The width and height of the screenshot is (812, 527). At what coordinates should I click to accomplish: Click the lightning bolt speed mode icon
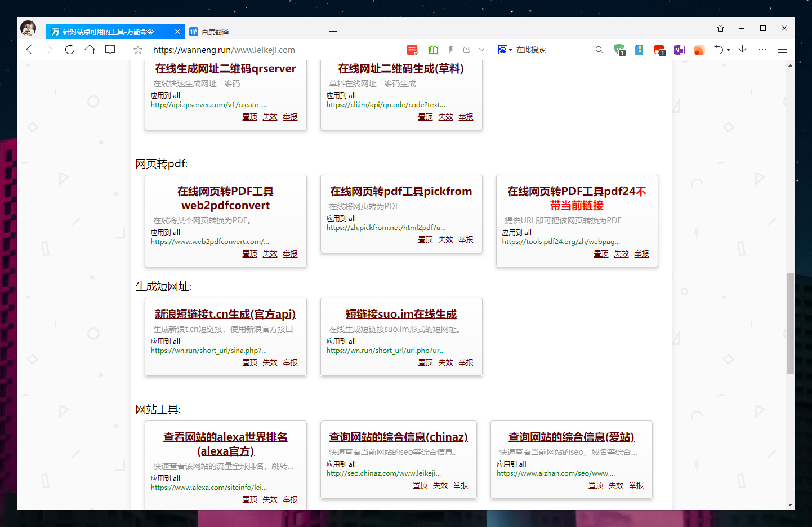tap(450, 50)
